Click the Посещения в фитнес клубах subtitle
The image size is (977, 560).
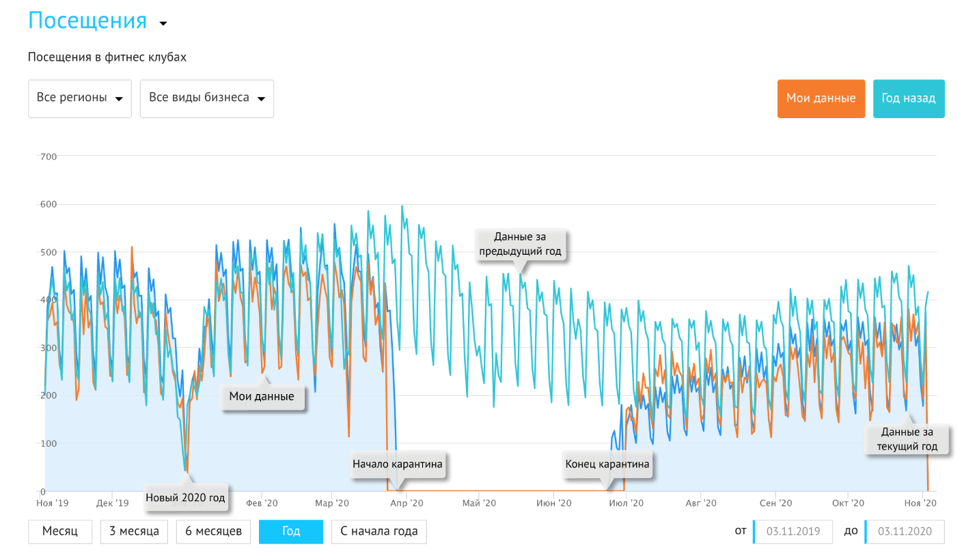(107, 57)
